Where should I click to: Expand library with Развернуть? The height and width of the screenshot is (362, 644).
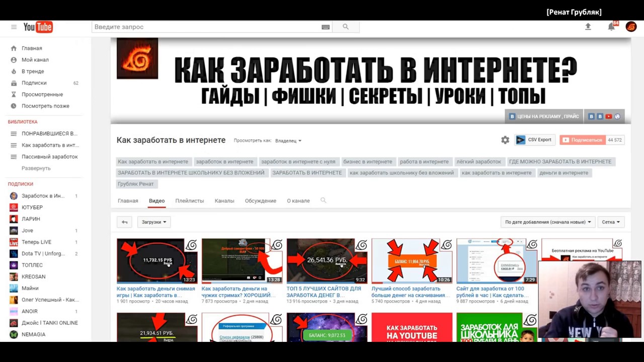click(36, 168)
